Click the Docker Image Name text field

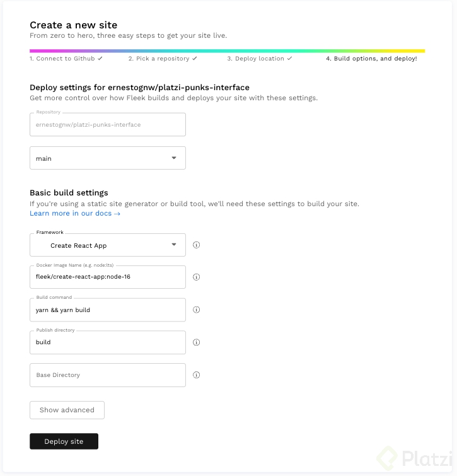(x=108, y=277)
